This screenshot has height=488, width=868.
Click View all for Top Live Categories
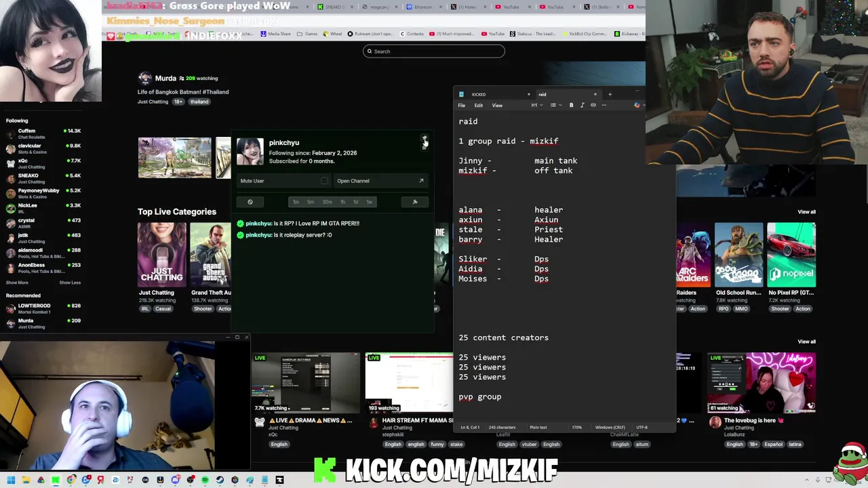(x=806, y=212)
